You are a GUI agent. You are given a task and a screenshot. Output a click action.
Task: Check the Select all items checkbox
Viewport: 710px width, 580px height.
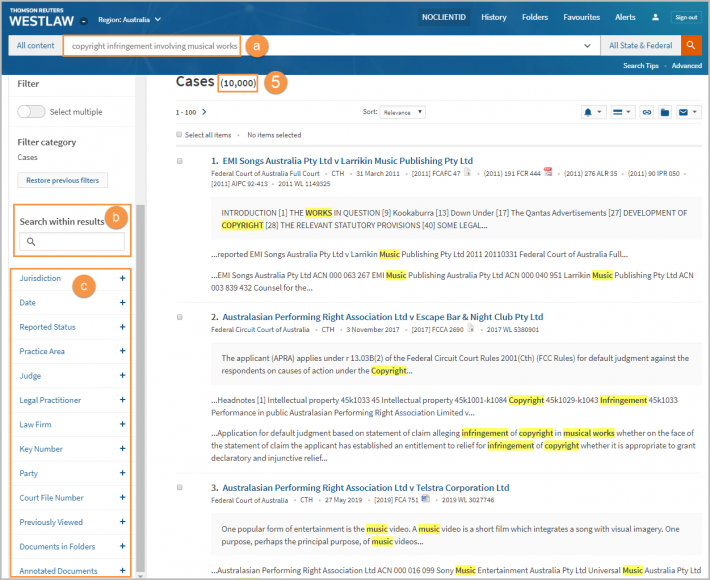point(179,134)
